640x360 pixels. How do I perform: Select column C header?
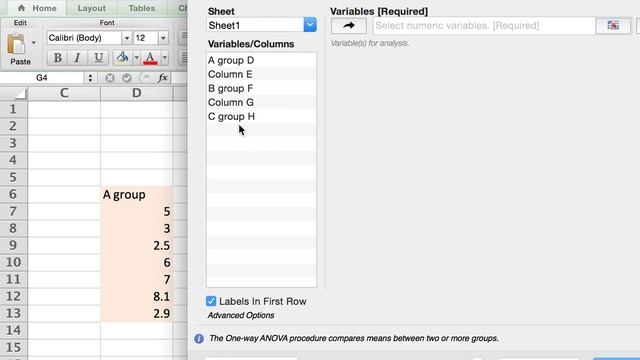pyautogui.click(x=64, y=93)
